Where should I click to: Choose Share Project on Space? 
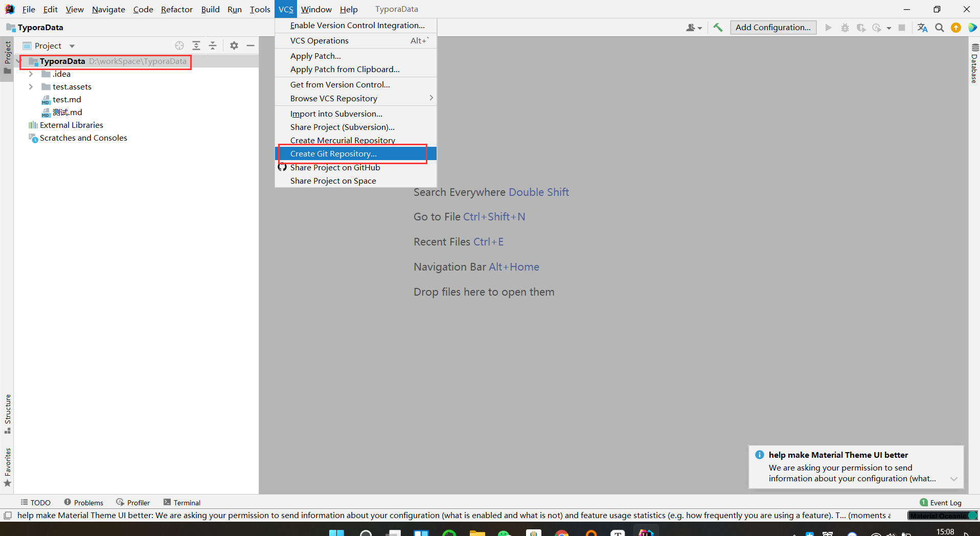356,181
